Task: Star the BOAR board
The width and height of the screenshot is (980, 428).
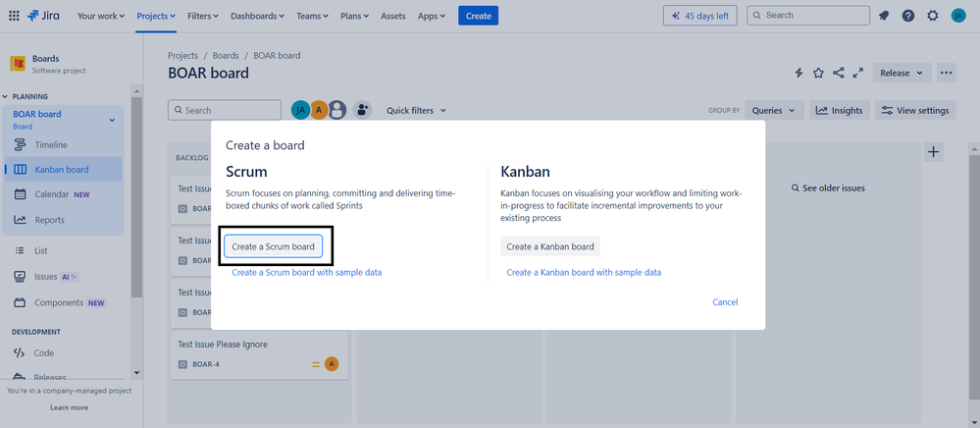Action: tap(818, 74)
